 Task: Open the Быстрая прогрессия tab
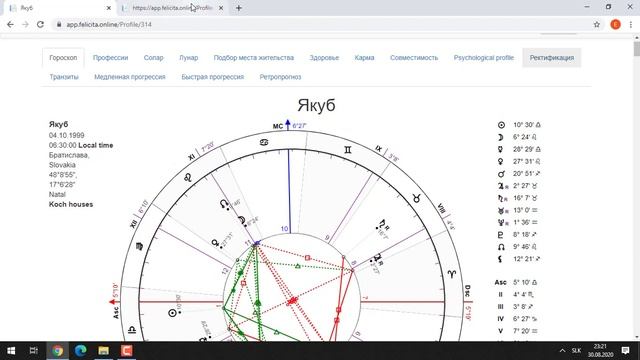(x=213, y=77)
